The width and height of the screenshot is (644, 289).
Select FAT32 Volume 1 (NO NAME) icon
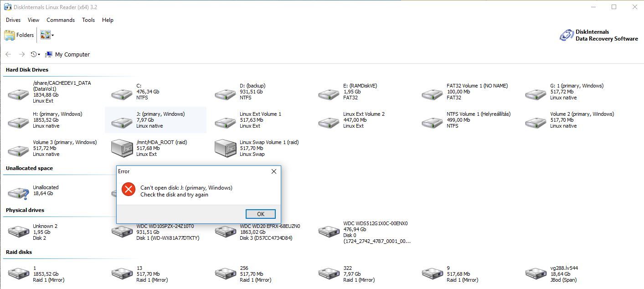[432, 94]
